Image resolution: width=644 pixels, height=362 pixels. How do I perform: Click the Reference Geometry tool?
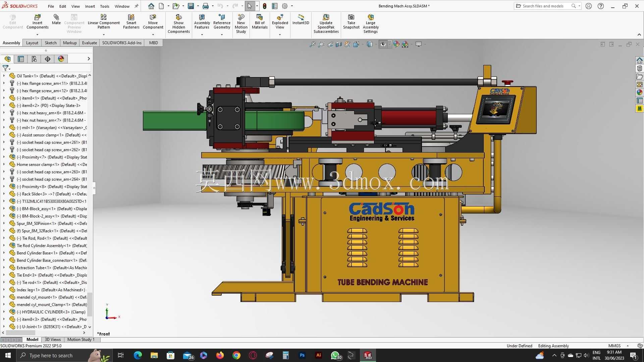pos(222,21)
